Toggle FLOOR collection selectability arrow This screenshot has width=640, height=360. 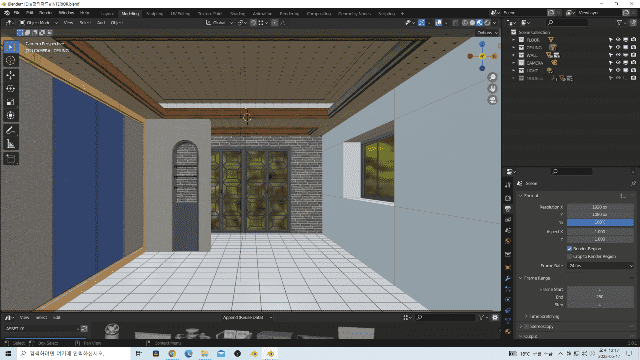click(x=611, y=40)
